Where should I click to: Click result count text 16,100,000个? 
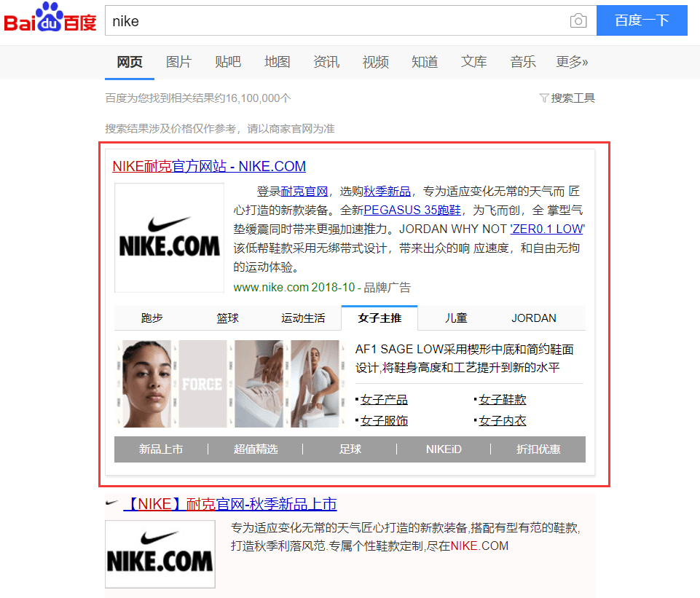tap(259, 98)
